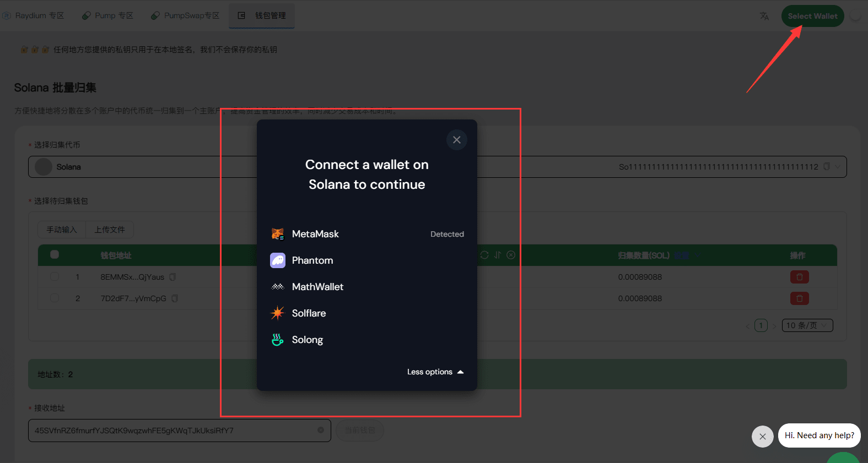Toggle the select-all checkbox in table header
The image size is (868, 463).
[55, 254]
